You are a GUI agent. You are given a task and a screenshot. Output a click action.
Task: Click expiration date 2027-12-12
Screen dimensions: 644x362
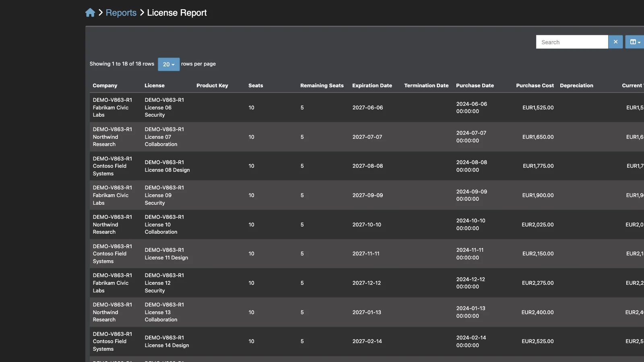366,283
